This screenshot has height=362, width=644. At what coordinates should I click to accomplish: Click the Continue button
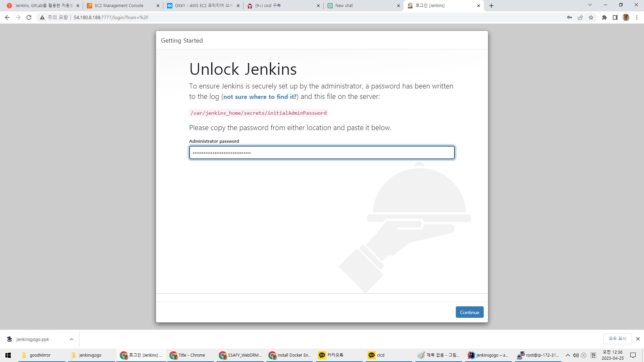(x=469, y=312)
